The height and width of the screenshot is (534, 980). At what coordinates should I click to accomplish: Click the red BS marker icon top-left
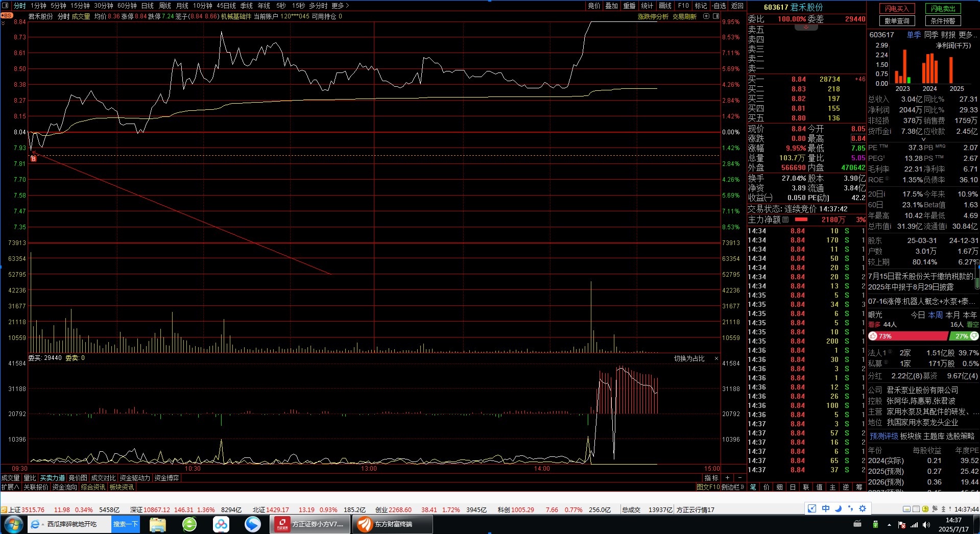[x=7, y=15]
